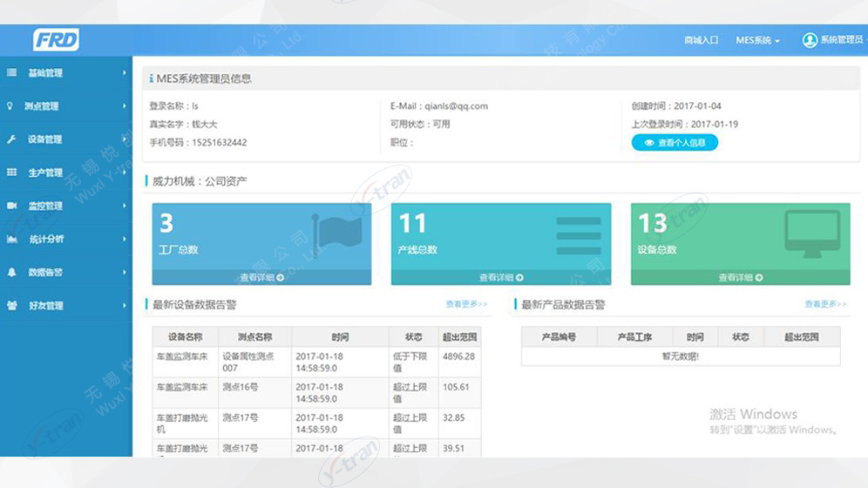Click the 基础管理 list icon in sidebar
Image resolution: width=868 pixels, height=488 pixels.
tap(11, 73)
